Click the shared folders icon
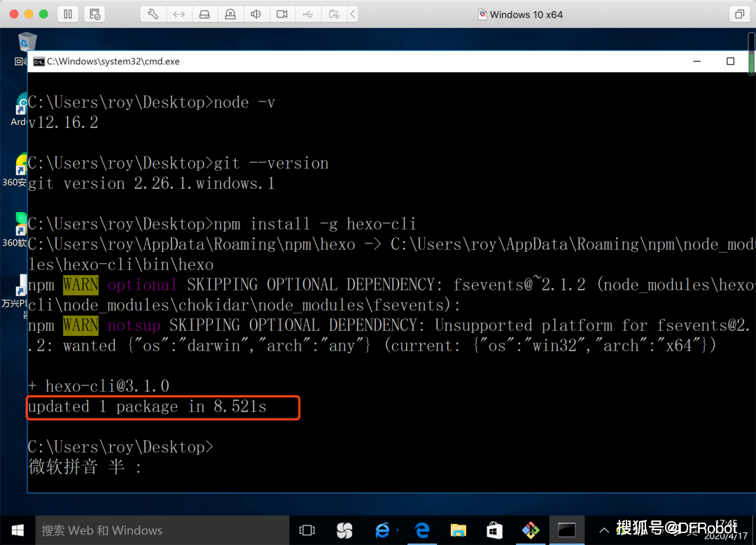 pyautogui.click(x=334, y=14)
